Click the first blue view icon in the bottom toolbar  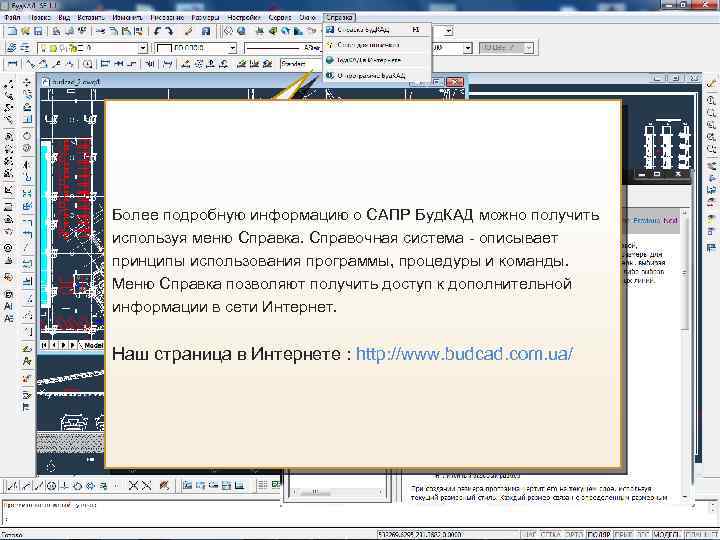pos(187,485)
